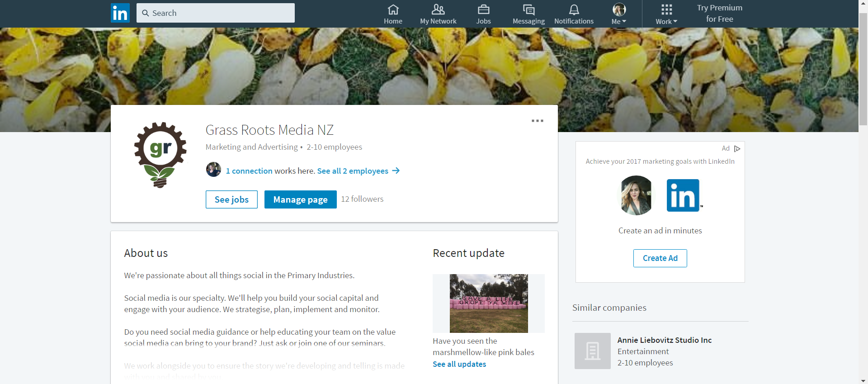Click the search magnifier icon
868x384 pixels.
pos(146,13)
